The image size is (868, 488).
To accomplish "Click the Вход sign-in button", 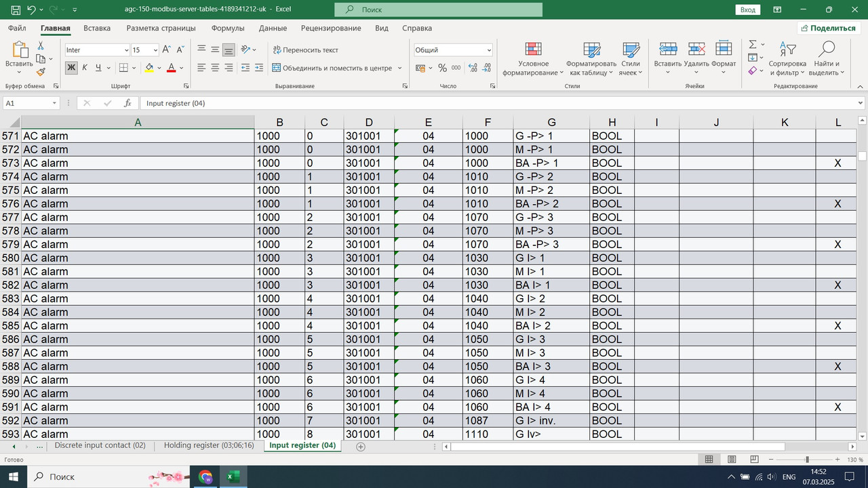I will click(x=748, y=9).
